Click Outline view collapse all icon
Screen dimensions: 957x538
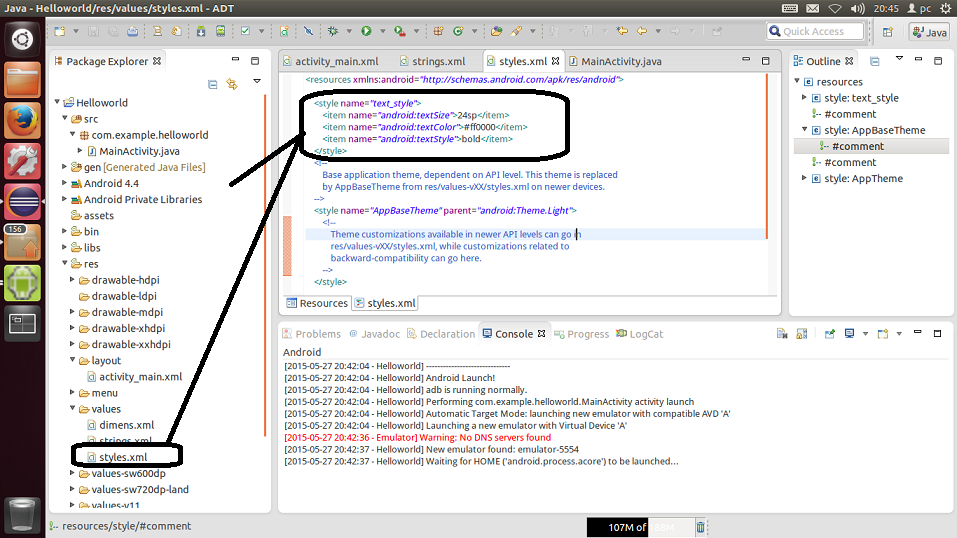pyautogui.click(x=875, y=61)
